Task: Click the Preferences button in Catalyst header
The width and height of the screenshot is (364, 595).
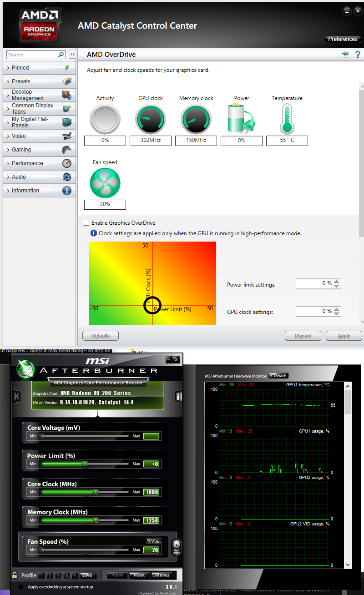Action: point(343,39)
